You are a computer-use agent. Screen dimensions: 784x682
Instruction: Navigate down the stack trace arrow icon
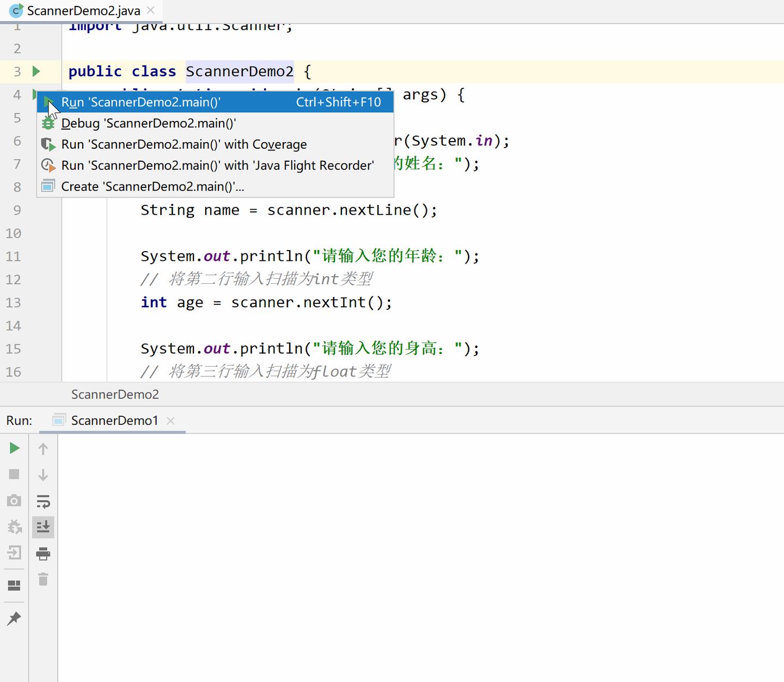click(43, 474)
